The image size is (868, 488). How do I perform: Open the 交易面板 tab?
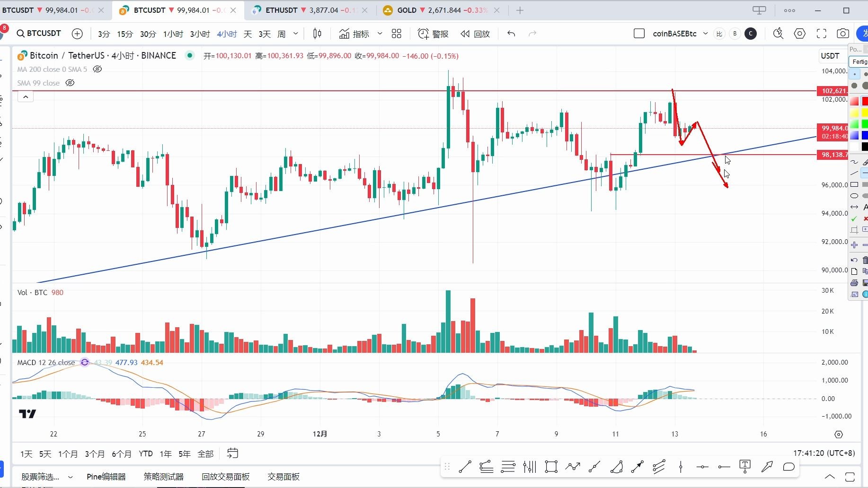click(x=283, y=477)
